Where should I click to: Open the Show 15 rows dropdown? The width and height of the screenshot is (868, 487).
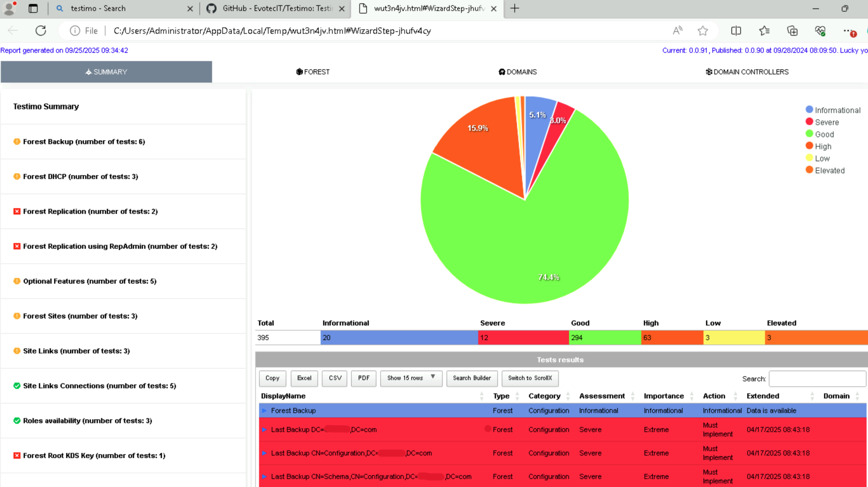(411, 378)
